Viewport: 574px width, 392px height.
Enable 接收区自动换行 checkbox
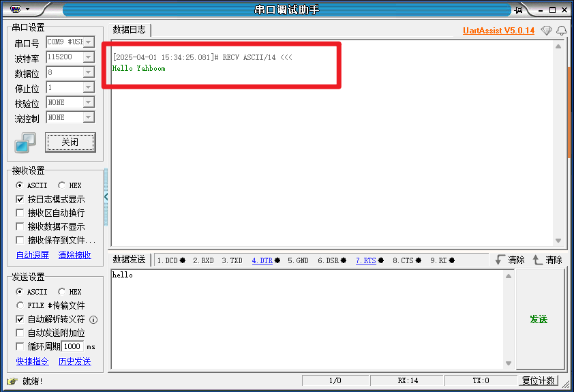click(x=20, y=213)
